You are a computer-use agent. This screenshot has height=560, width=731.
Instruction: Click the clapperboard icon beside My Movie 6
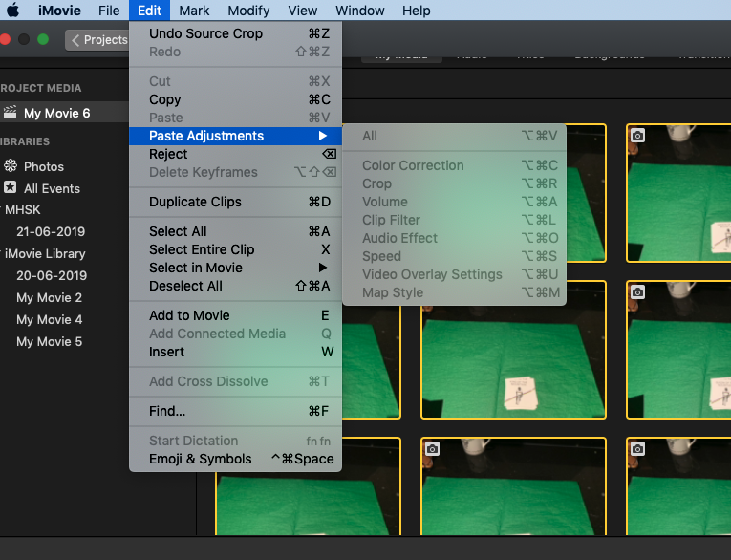click(11, 113)
